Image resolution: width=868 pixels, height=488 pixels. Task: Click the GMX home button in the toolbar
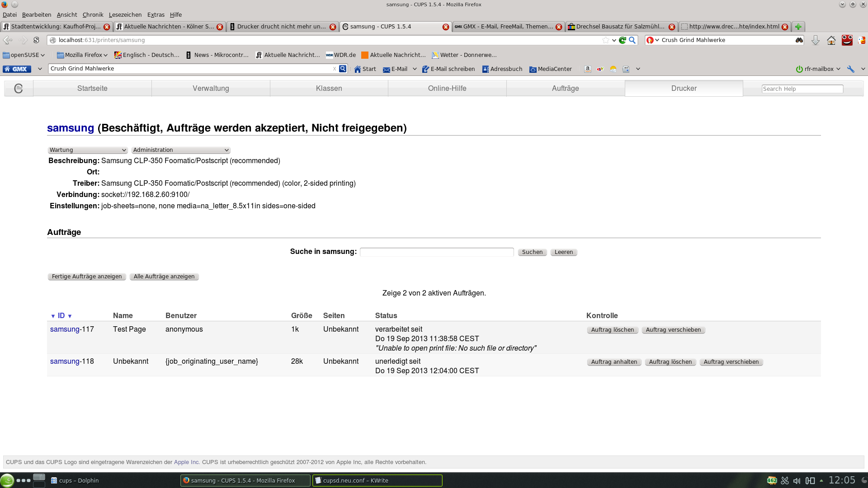[x=17, y=69]
